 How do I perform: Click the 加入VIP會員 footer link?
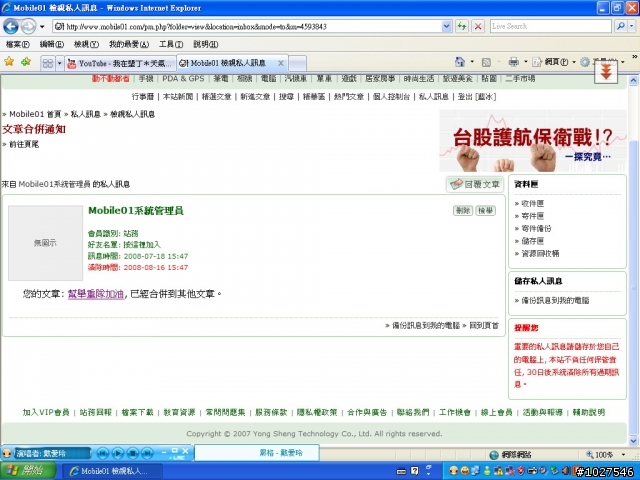(46, 413)
